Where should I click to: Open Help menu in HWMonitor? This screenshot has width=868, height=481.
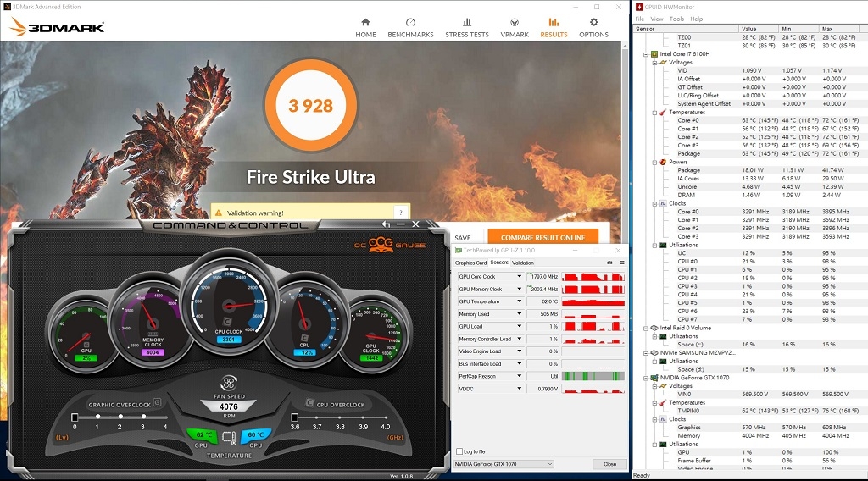(x=697, y=19)
